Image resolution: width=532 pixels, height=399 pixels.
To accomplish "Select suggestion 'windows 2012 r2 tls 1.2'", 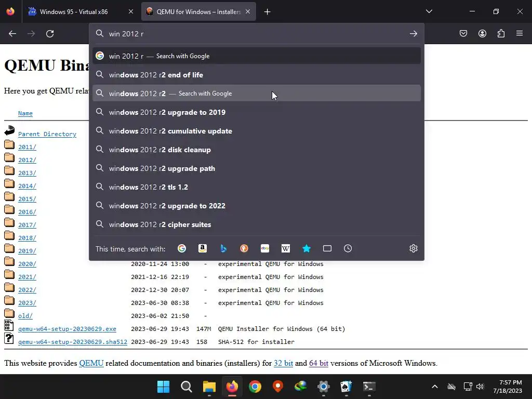I will [257, 187].
